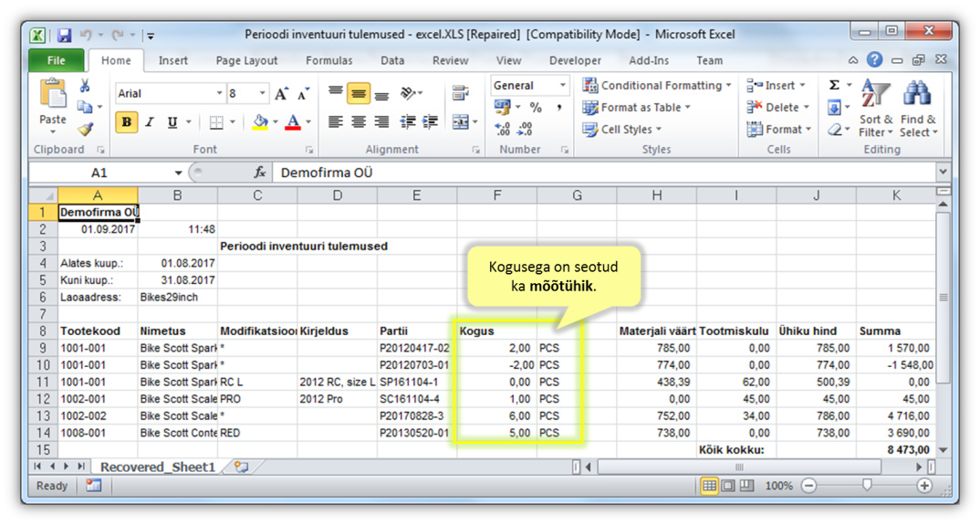Click Merge & Center icon
Viewport: 980px width, 525px height.
461,122
